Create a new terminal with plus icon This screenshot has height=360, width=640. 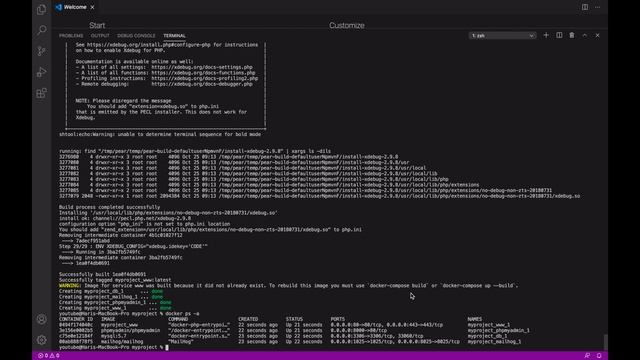point(546,36)
